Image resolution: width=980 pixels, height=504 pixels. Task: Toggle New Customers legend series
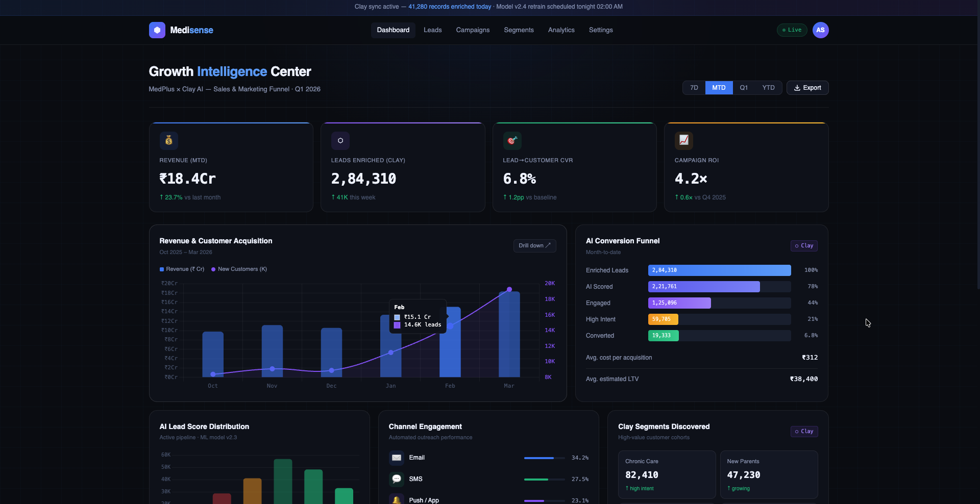[x=239, y=269]
